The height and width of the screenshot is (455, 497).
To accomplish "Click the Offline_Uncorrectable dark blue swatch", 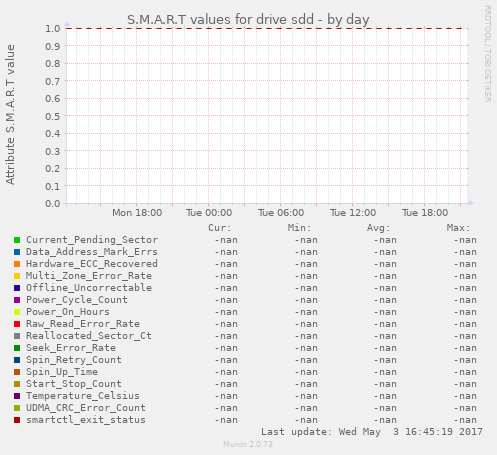I will (17, 288).
